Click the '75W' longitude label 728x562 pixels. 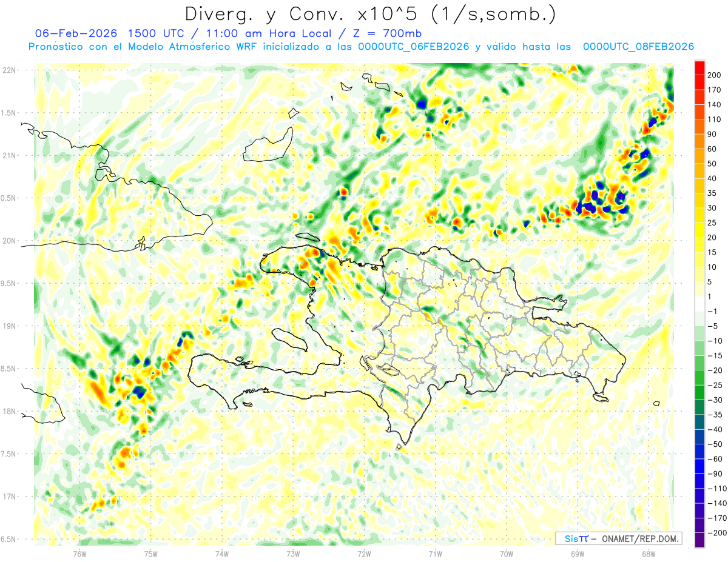tap(151, 554)
